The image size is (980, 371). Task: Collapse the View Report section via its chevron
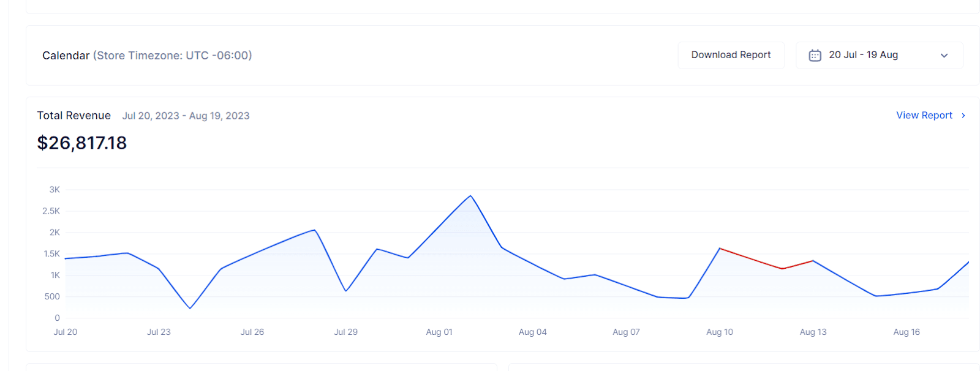963,115
